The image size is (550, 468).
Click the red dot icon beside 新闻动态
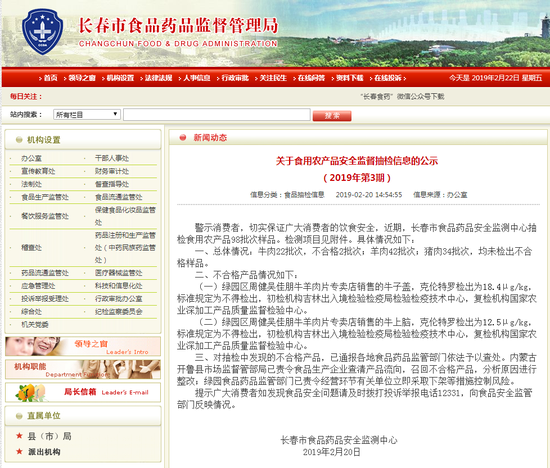(x=183, y=138)
